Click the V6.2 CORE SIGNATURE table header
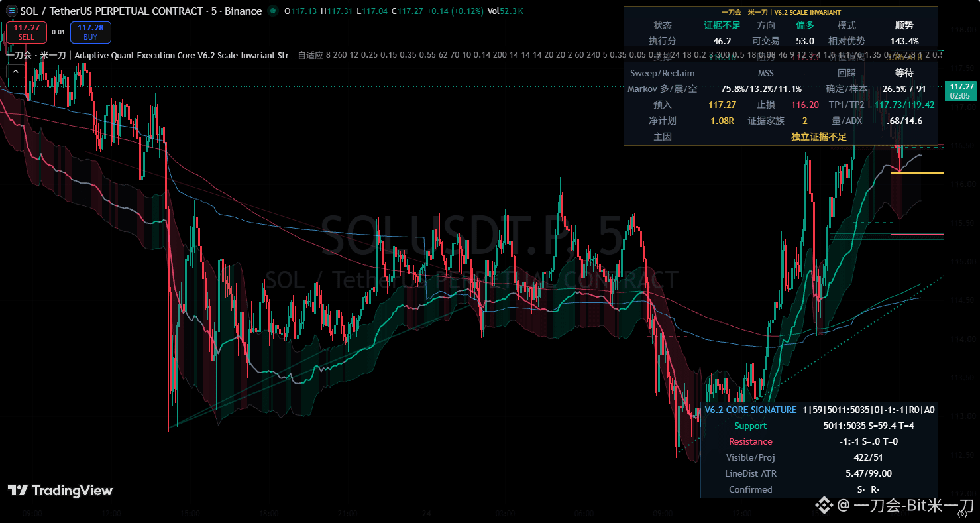980x523 pixels. coord(820,410)
